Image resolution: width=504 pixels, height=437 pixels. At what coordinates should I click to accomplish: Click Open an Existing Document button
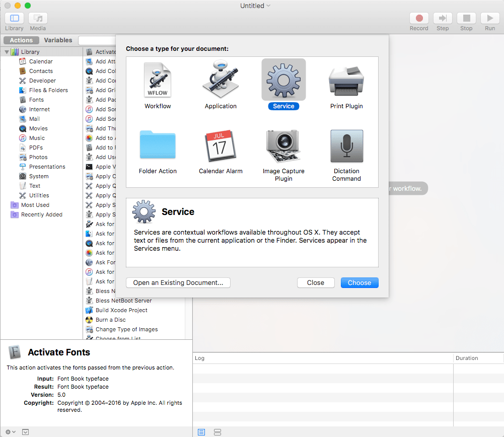point(178,283)
